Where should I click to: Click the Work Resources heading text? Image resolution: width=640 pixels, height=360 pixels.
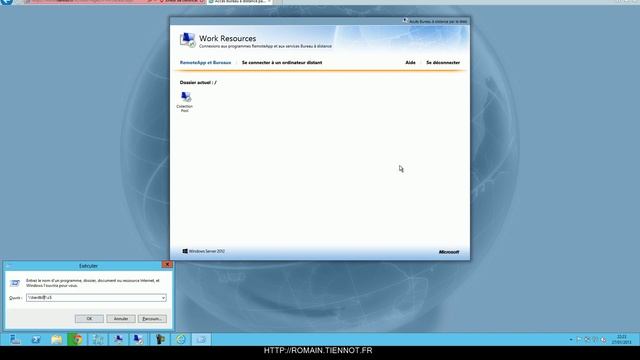click(228, 38)
